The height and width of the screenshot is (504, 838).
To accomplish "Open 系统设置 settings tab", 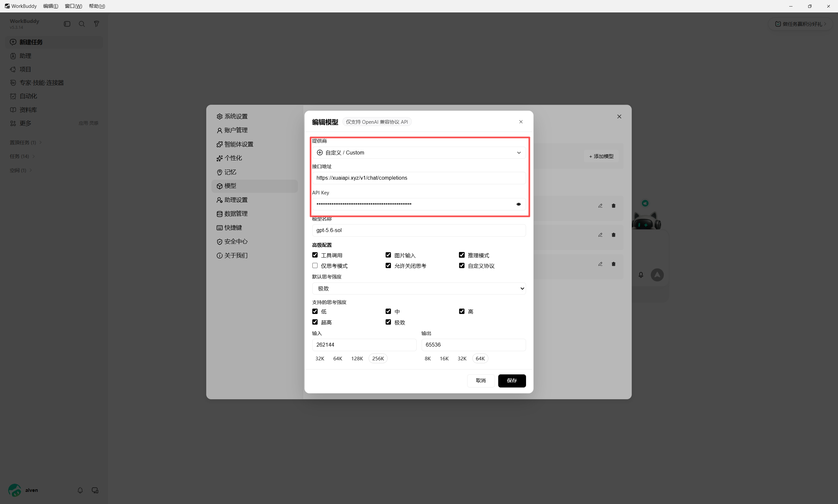I will 254,117.
